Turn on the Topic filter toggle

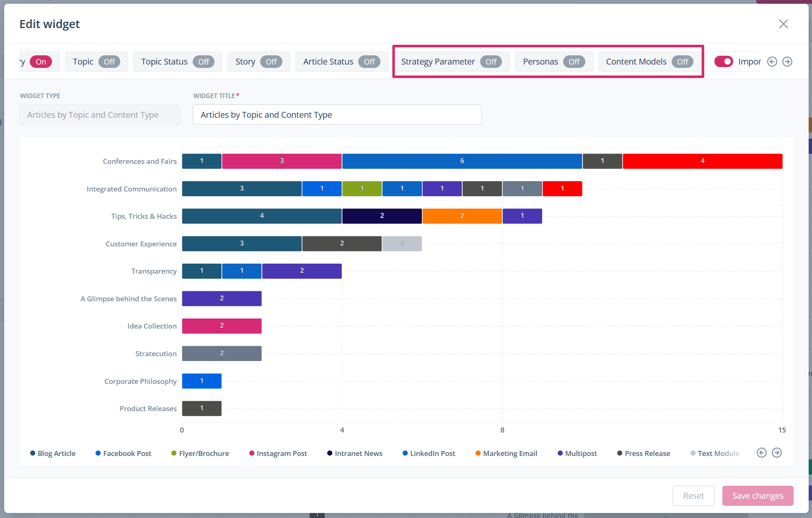(x=109, y=62)
